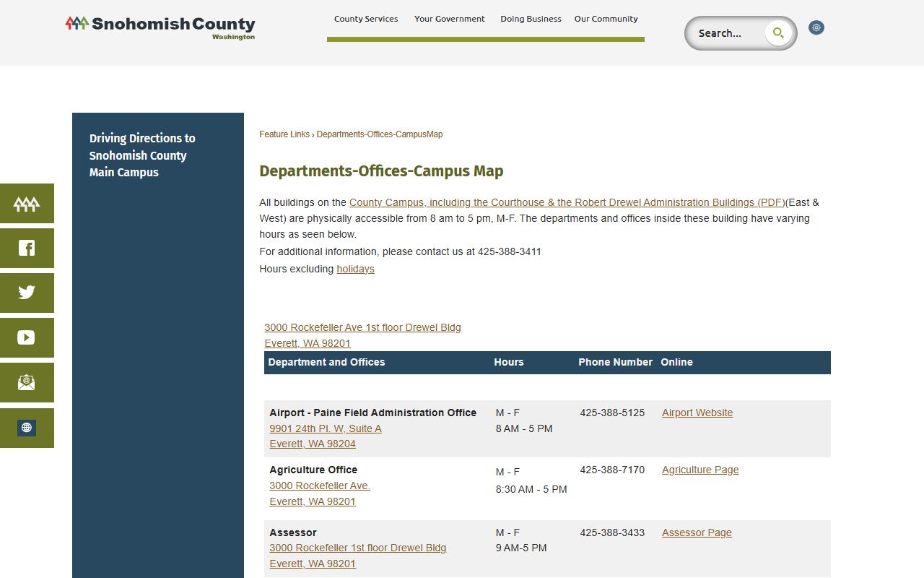This screenshot has height=578, width=924.
Task: Open the YouTube sidebar icon
Action: tap(27, 337)
